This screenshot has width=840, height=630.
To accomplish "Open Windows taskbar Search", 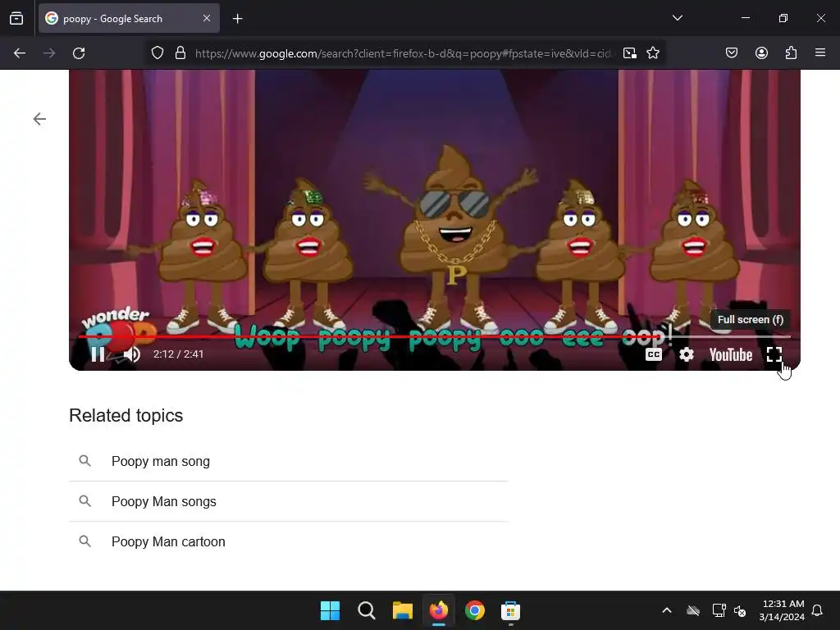I will (x=367, y=610).
